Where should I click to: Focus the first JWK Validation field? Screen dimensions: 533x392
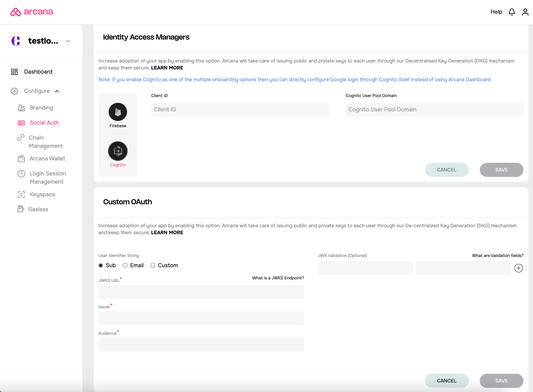tap(365, 268)
